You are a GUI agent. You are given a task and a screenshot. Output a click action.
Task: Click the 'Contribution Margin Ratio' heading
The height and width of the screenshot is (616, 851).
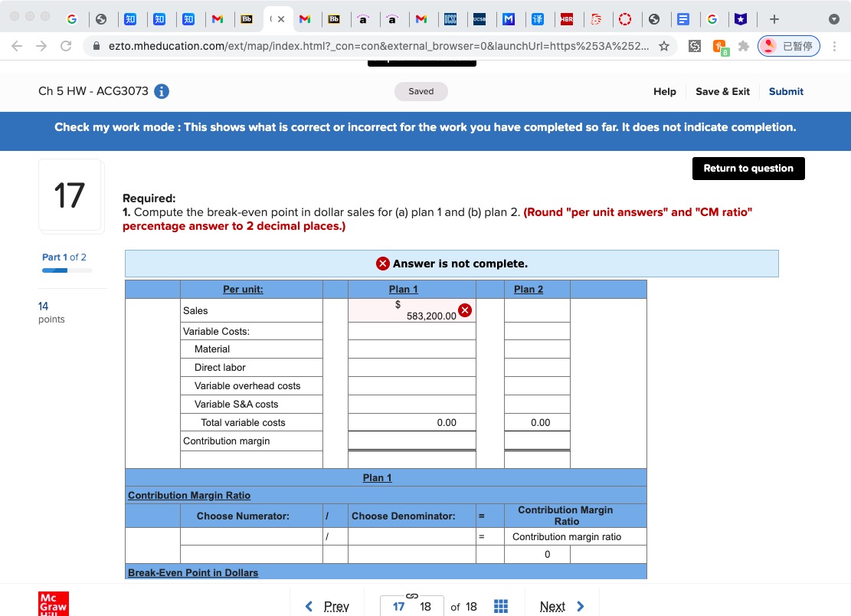[189, 496]
